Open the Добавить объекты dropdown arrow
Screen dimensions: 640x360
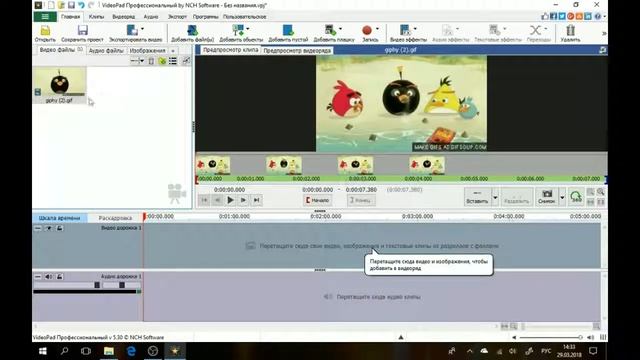point(248,29)
